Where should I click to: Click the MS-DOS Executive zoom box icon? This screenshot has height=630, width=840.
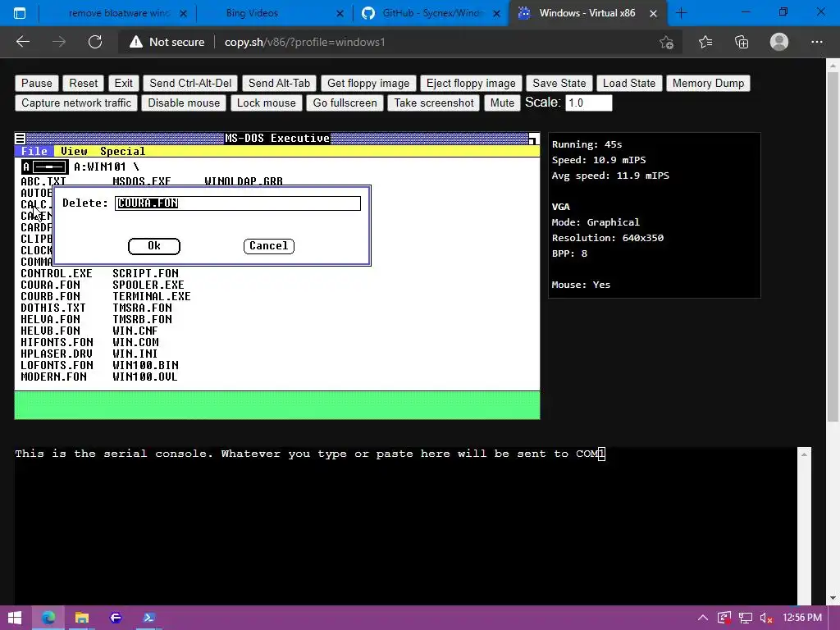533,139
